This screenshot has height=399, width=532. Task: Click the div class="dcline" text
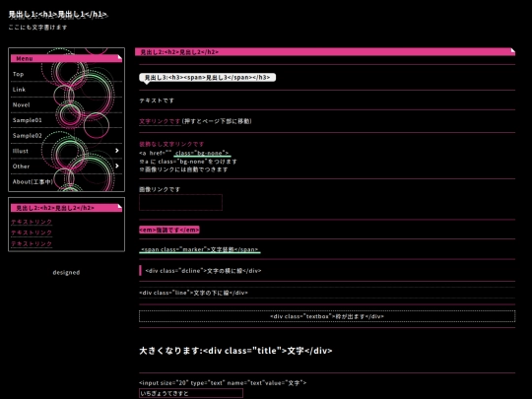pos(203,271)
